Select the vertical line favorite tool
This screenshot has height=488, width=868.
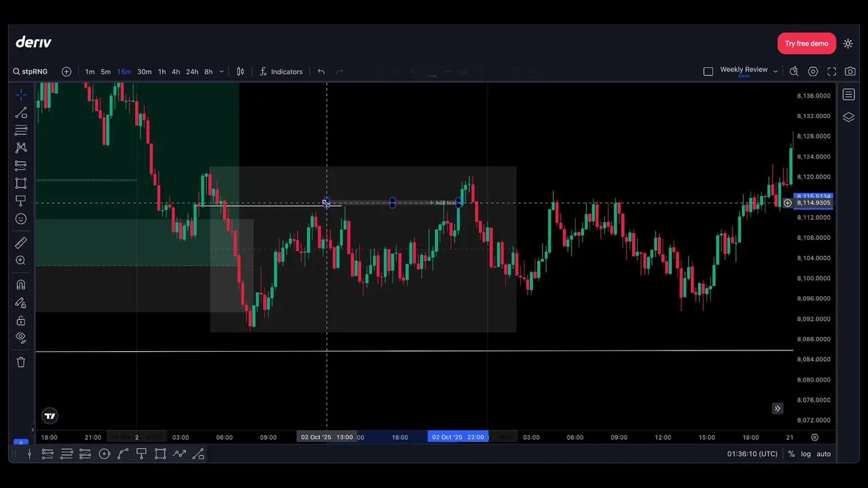tap(29, 454)
